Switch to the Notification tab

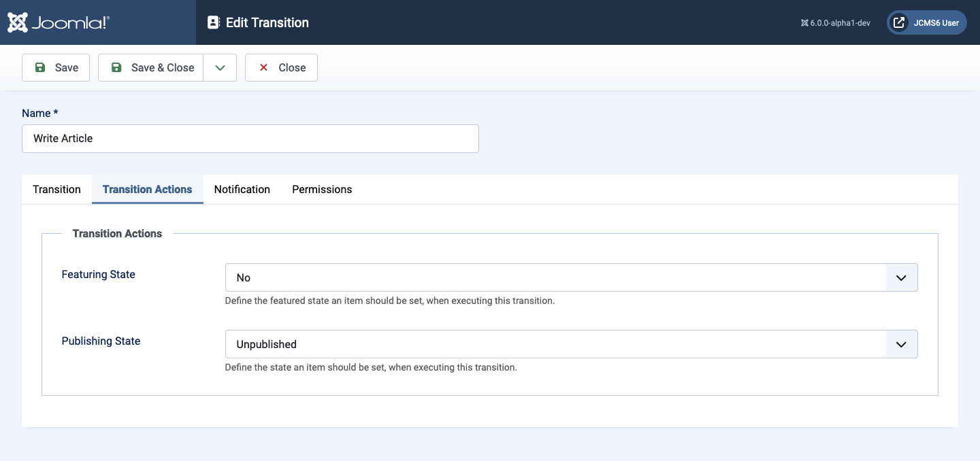pos(242,189)
